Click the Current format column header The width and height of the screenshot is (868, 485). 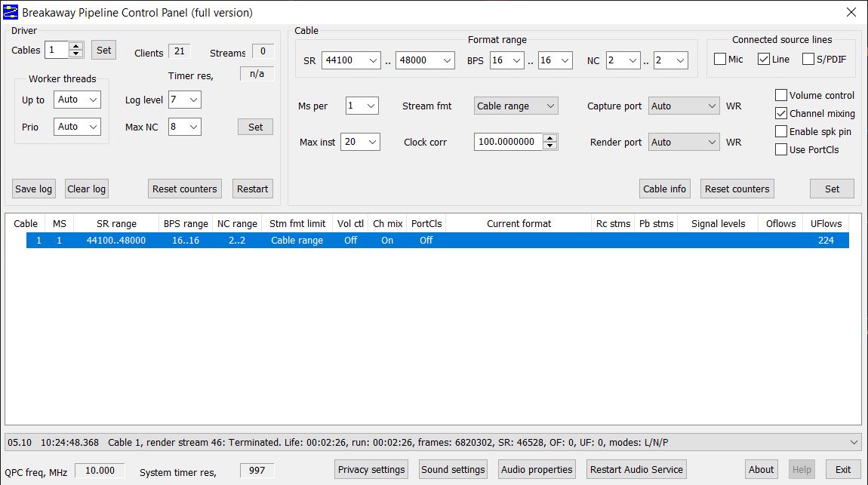[x=519, y=223]
